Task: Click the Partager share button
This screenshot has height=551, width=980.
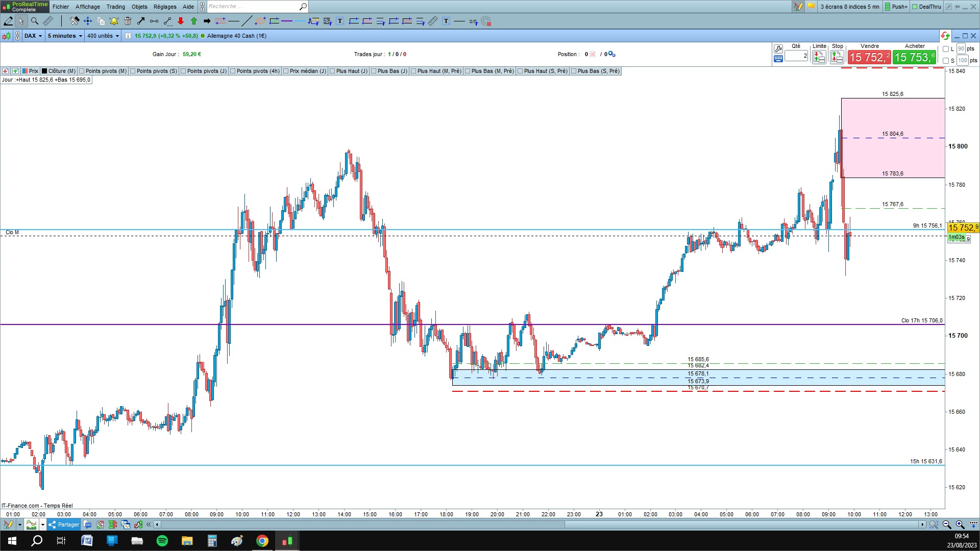Action: pos(64,524)
